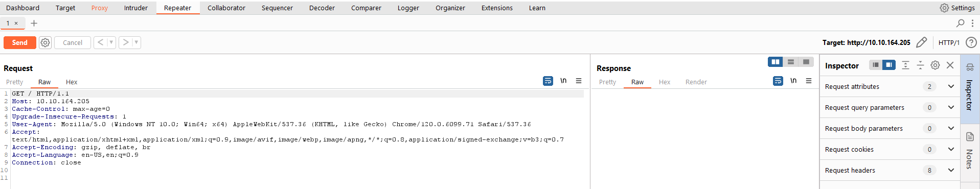Select Repeater tab number 1
Viewport: 980px width, 189px height.
pyautogui.click(x=8, y=23)
